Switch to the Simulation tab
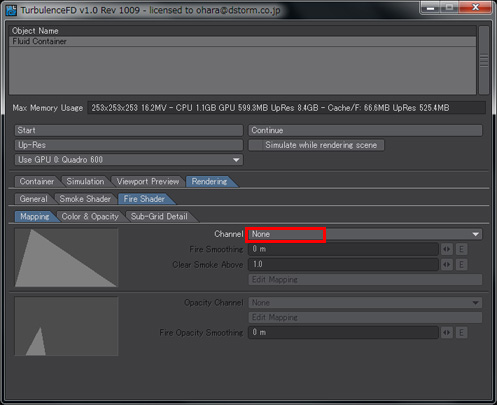This screenshot has width=497, height=405. (x=85, y=182)
